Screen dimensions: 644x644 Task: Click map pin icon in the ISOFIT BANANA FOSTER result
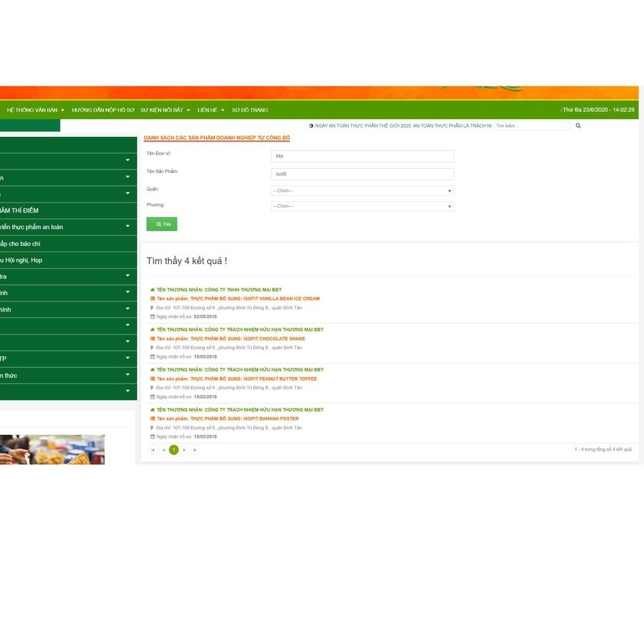click(x=152, y=428)
